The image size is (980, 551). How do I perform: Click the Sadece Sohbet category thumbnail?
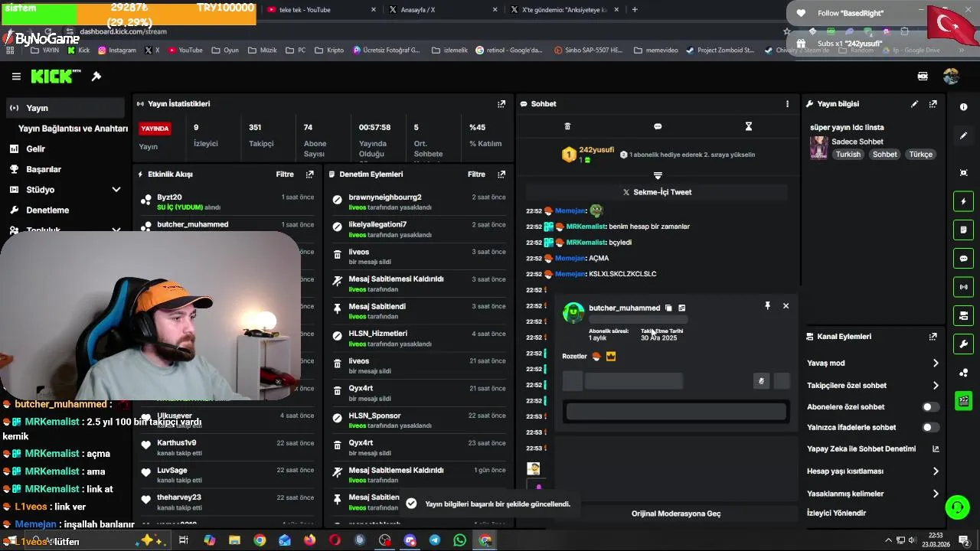[x=819, y=147]
